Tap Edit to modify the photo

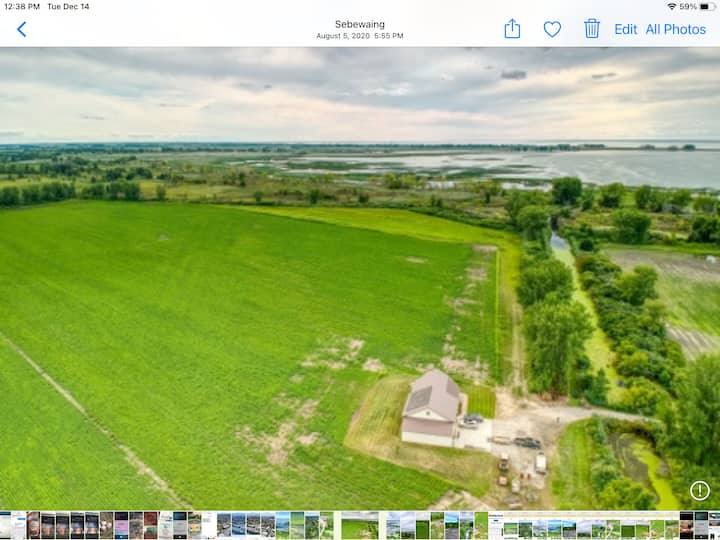coord(625,29)
